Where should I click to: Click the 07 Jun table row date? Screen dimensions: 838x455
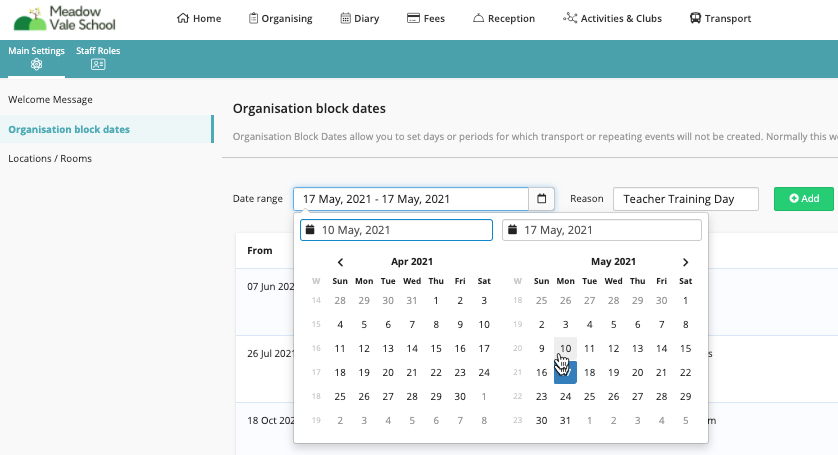pyautogui.click(x=270, y=287)
